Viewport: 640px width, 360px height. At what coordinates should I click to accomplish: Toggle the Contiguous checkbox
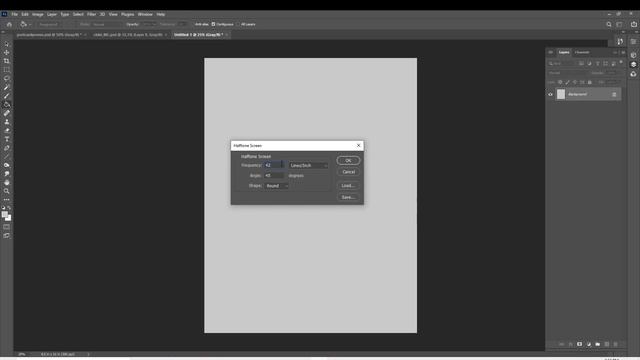pos(213,24)
